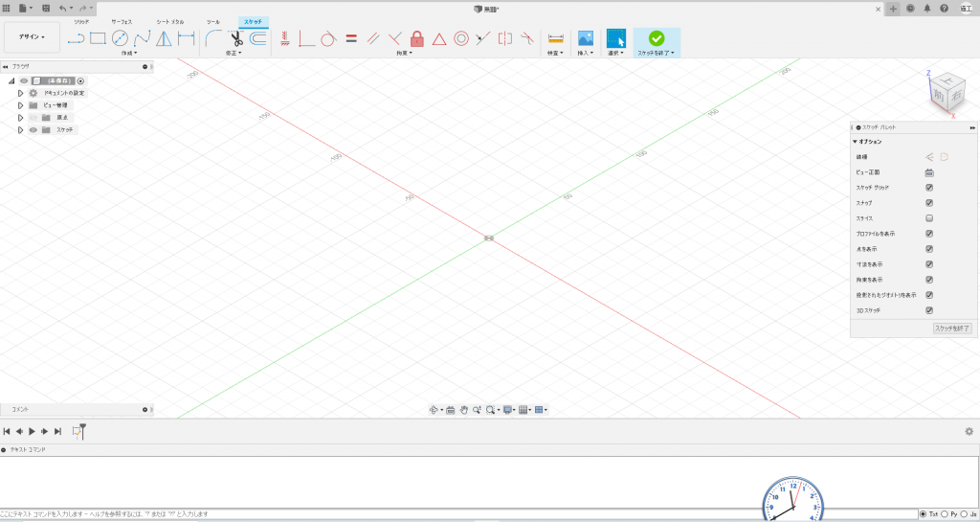Toggle visibility eye of スケッチ folder
The image size is (980, 522).
[x=33, y=130]
